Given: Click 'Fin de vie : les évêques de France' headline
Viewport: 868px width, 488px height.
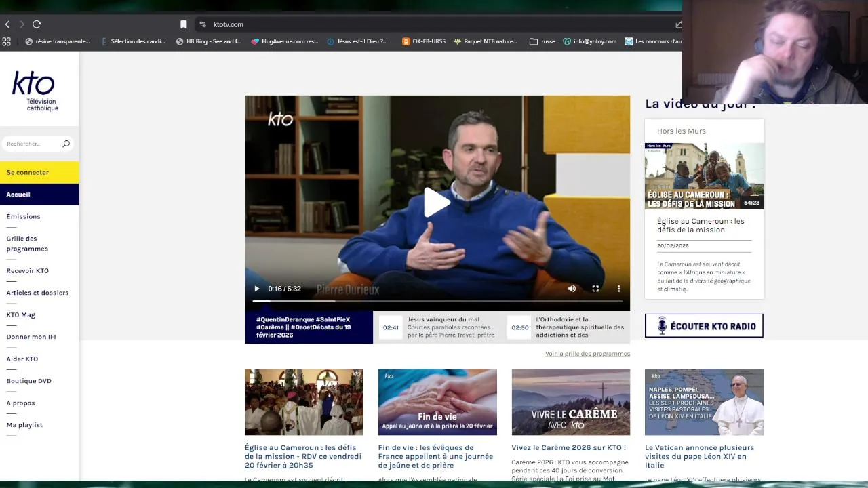Looking at the screenshot, I should tap(435, 456).
